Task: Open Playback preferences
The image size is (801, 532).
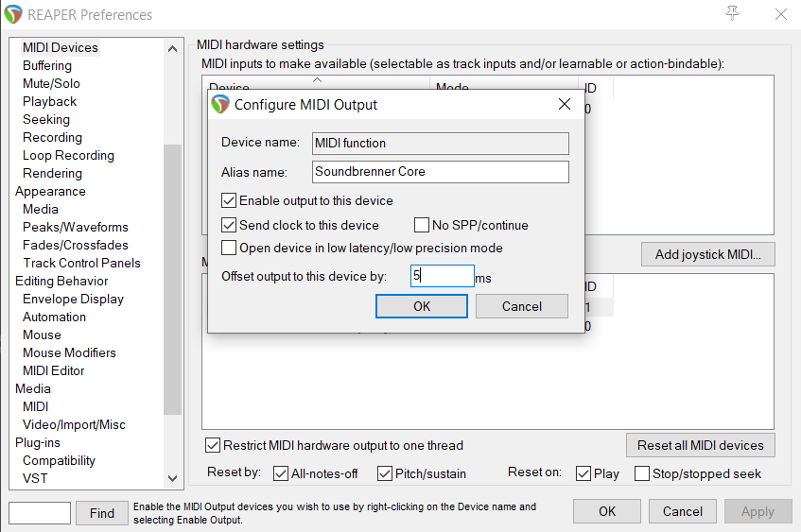Action: pyautogui.click(x=49, y=102)
